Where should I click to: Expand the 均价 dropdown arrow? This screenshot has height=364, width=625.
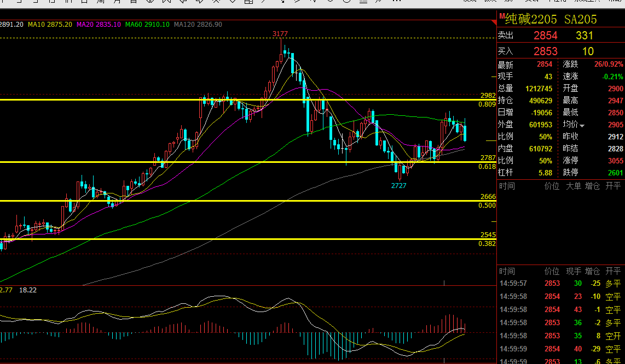[582, 126]
